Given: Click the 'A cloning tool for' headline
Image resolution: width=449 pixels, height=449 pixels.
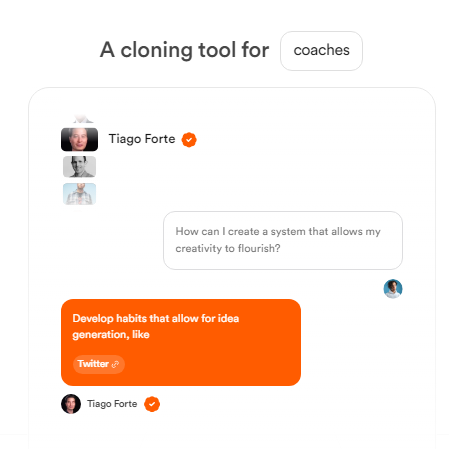Looking at the screenshot, I should [184, 50].
